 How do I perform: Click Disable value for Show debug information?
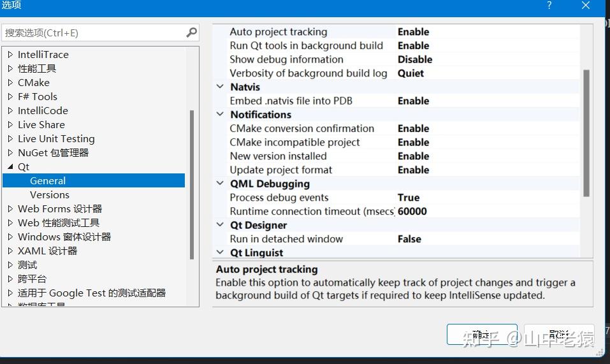[x=415, y=59]
